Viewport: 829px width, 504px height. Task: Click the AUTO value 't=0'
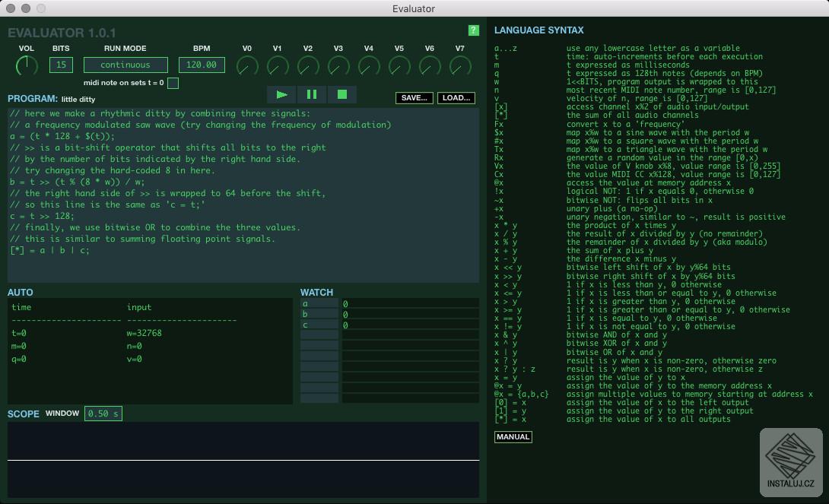(x=19, y=334)
